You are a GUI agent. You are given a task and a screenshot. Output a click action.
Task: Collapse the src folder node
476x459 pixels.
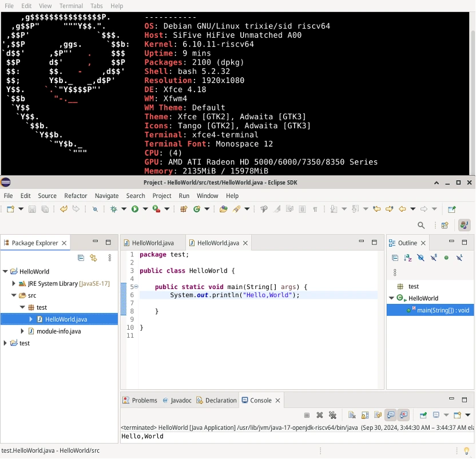click(14, 295)
